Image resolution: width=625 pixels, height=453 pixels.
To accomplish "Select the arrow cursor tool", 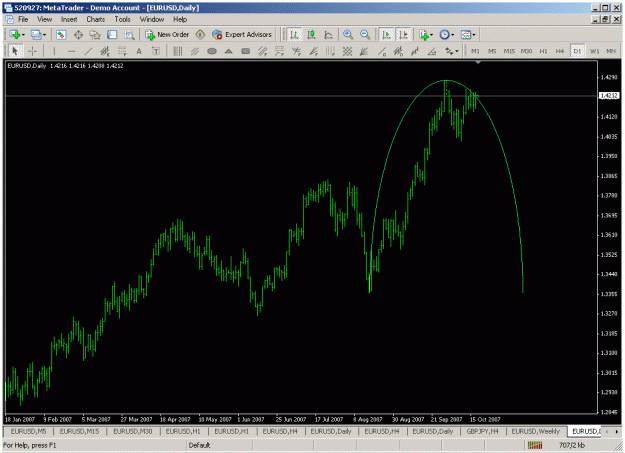I will 15,51.
